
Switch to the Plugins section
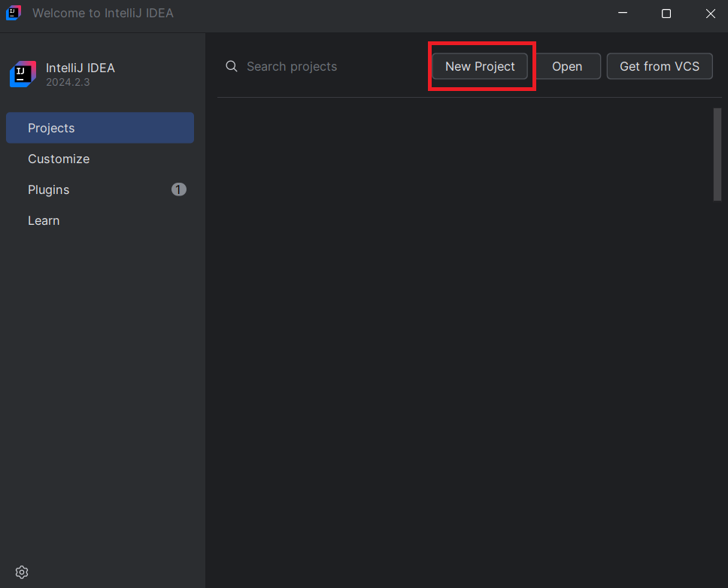point(48,189)
